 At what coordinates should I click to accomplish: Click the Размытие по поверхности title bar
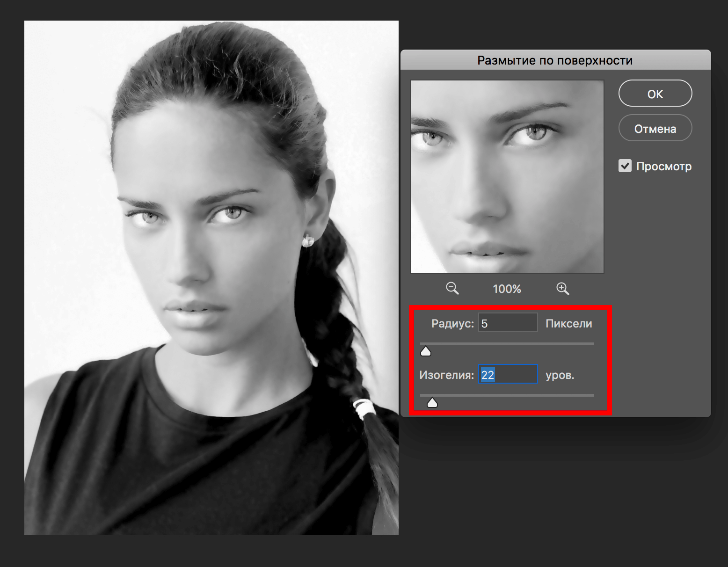coord(555,60)
